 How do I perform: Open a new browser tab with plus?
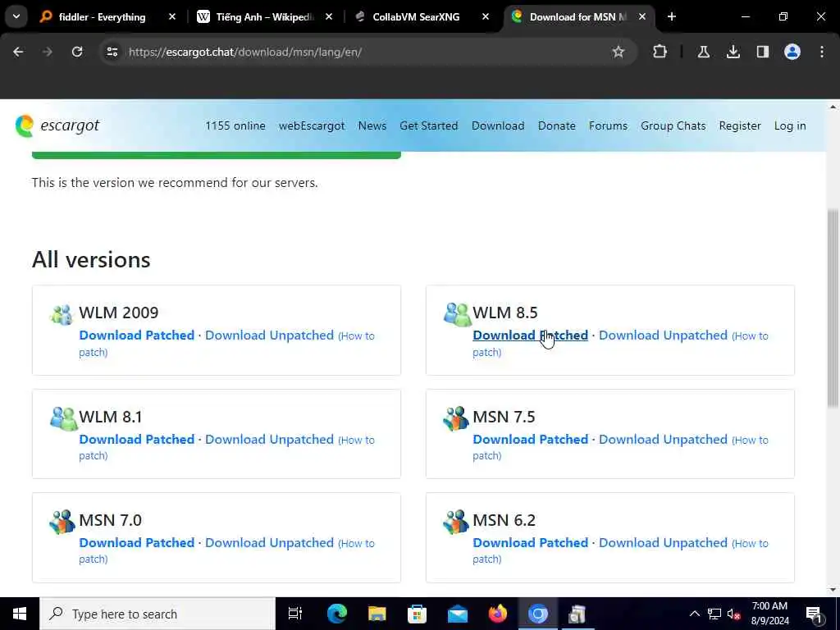coord(671,16)
